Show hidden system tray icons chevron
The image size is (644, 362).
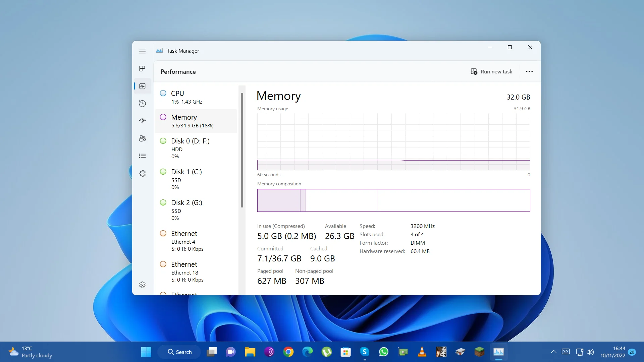coord(553,352)
